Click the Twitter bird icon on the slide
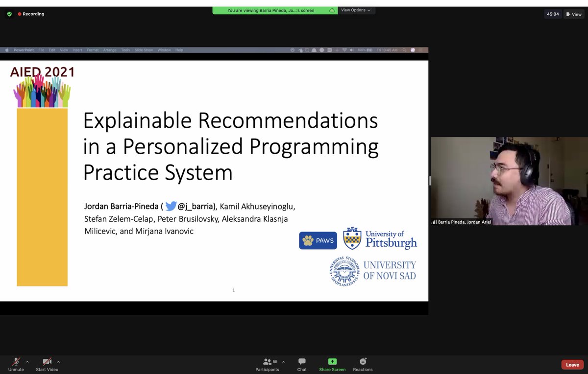 (x=171, y=206)
